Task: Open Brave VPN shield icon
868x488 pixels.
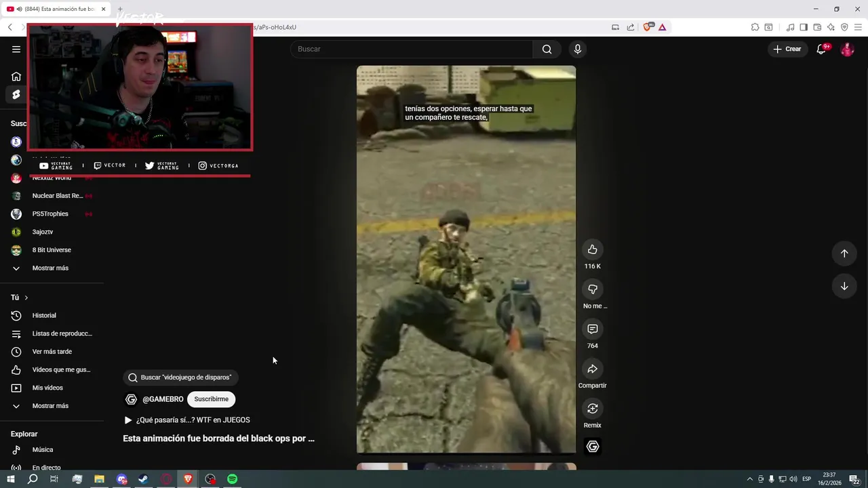Action: [x=844, y=27]
